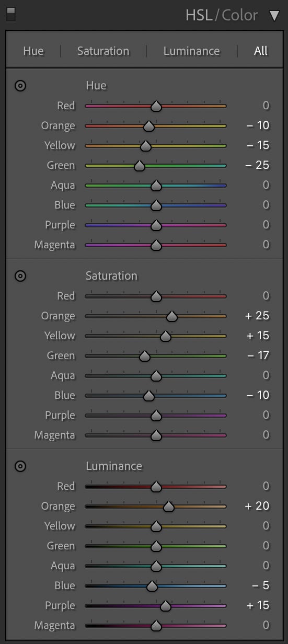The height and width of the screenshot is (644, 288).
Task: Switch to the Hue tab
Action: pyautogui.click(x=33, y=51)
